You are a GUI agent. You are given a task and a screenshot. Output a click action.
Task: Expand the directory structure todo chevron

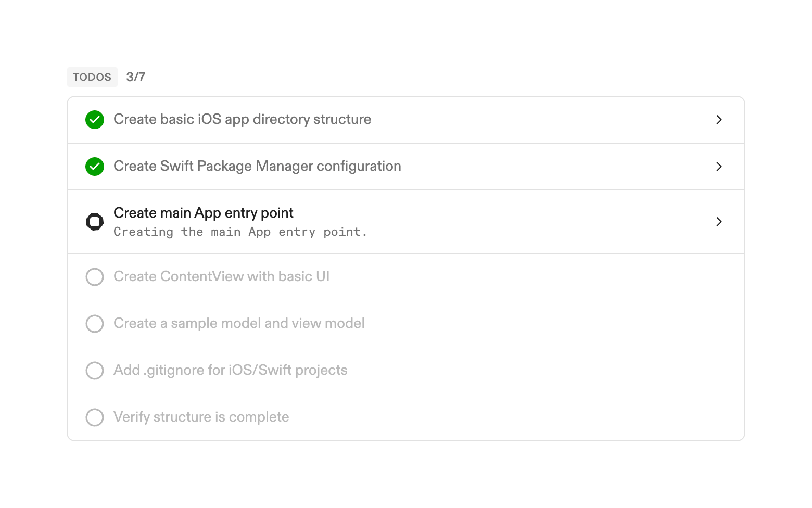pyautogui.click(x=719, y=120)
